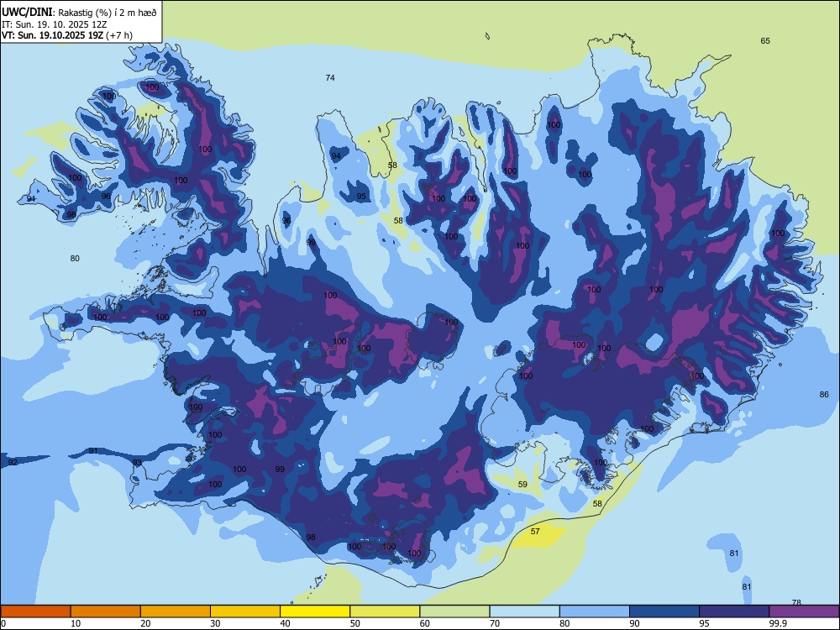Click the '59' value in the southeast
The width and height of the screenshot is (840, 630).
(x=522, y=485)
